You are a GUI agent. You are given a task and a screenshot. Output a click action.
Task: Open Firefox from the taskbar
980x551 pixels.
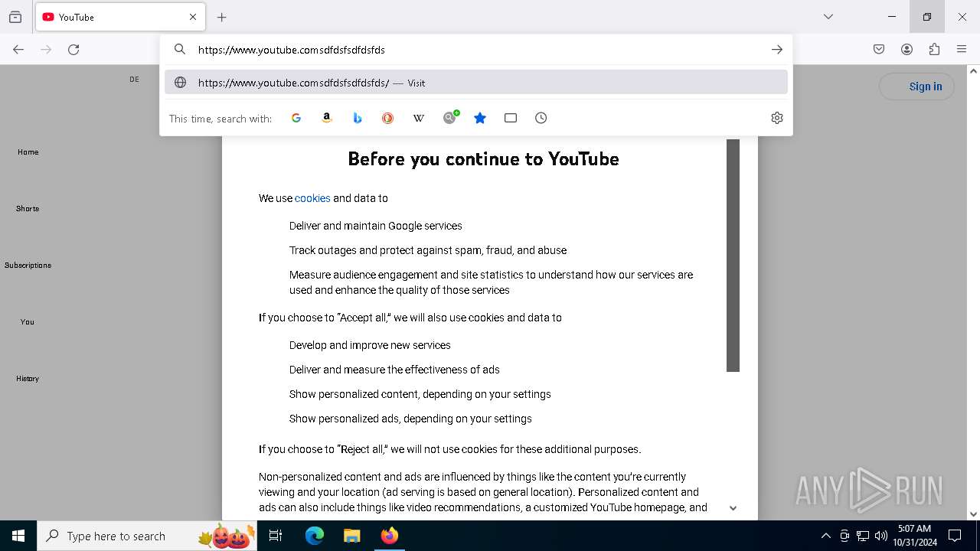pyautogui.click(x=389, y=536)
